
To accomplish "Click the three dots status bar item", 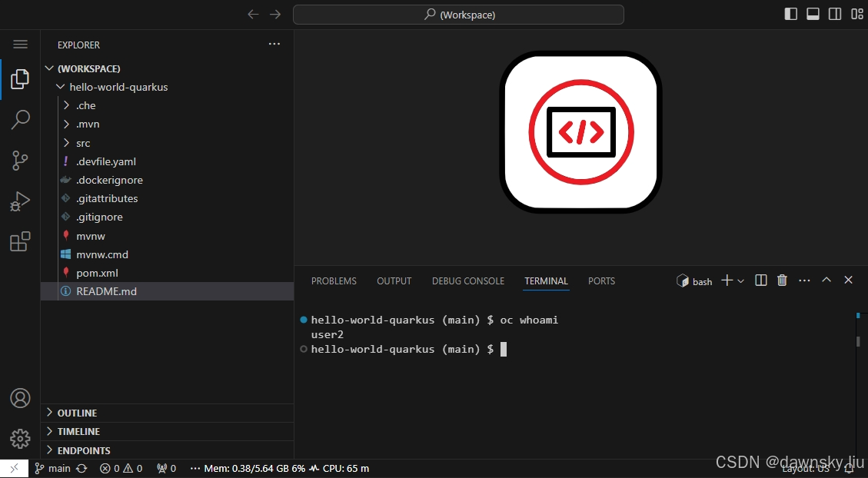I will (195, 469).
